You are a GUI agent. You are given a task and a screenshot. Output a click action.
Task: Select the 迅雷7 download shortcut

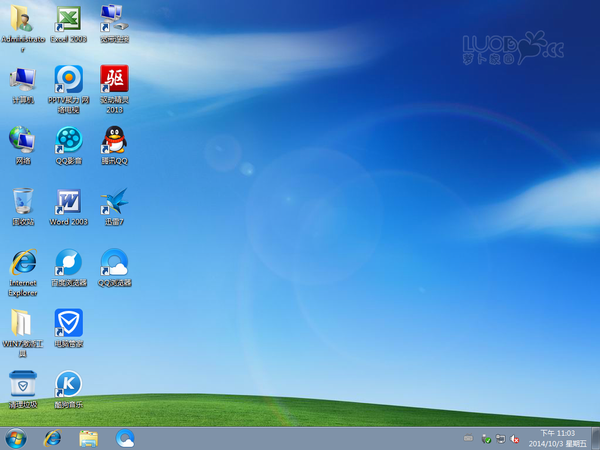pos(114,207)
